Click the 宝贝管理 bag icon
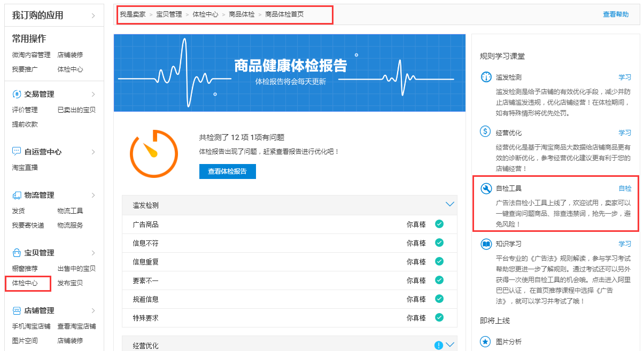644x351 pixels. 17,253
